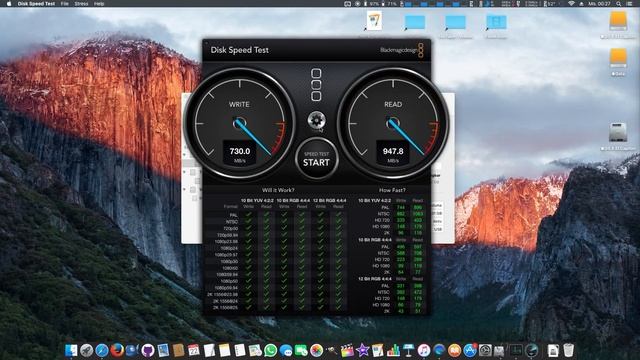The width and height of the screenshot is (640, 360).
Task: Launch Firefox from the dock
Action: (x=117, y=350)
